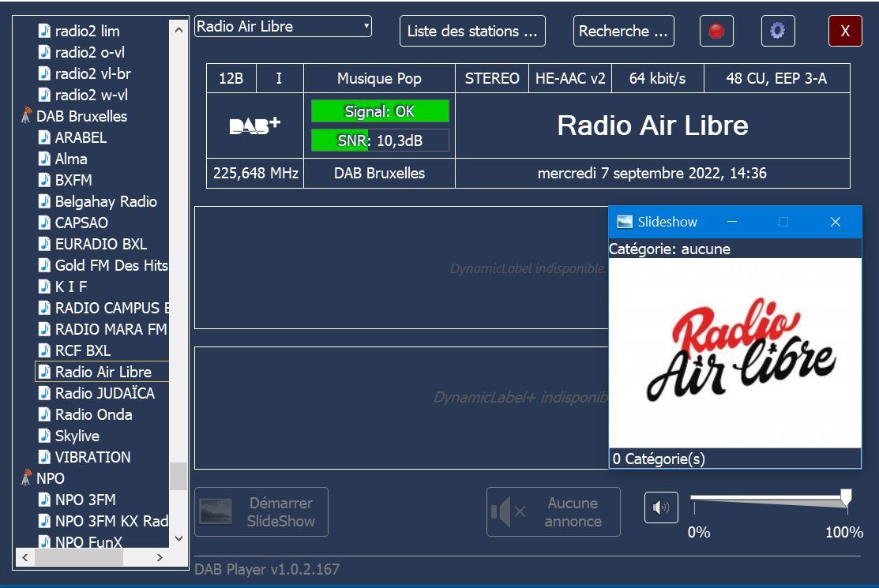Click the Slideshow window title icon
This screenshot has width=879, height=588.
coord(625,222)
